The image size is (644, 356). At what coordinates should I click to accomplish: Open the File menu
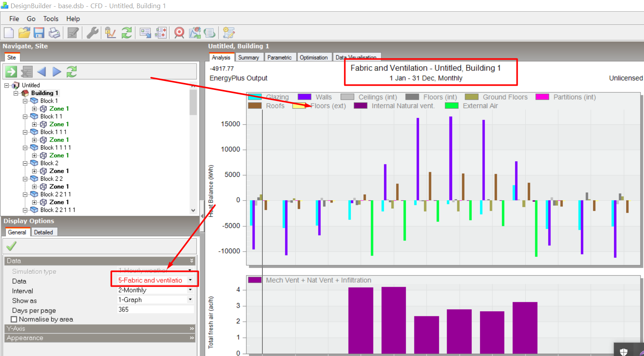[14, 19]
